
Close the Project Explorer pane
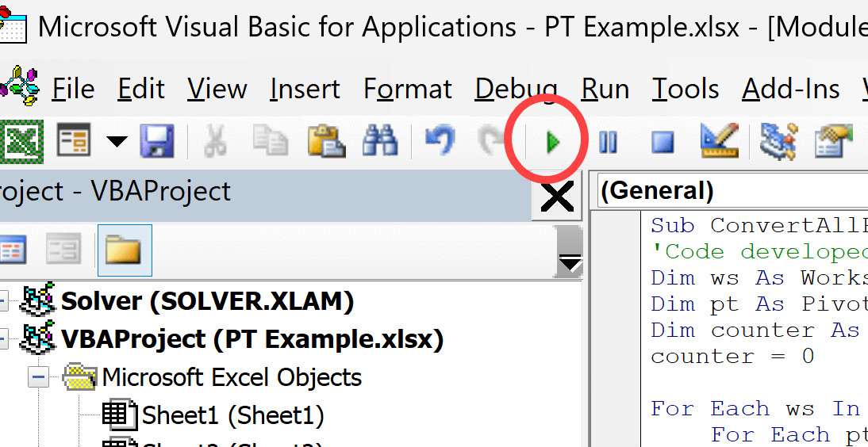557,196
